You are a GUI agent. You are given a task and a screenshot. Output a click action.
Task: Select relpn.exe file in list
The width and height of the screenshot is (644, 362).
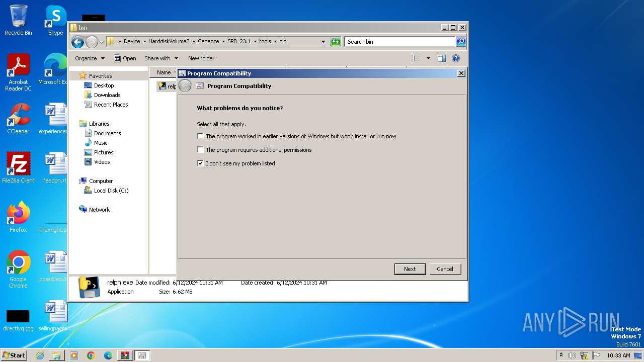click(x=167, y=86)
